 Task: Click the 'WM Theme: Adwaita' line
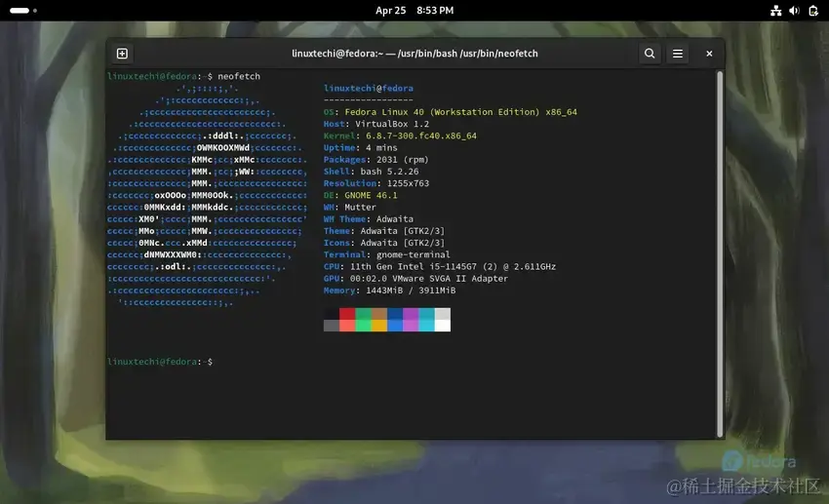tap(369, 218)
